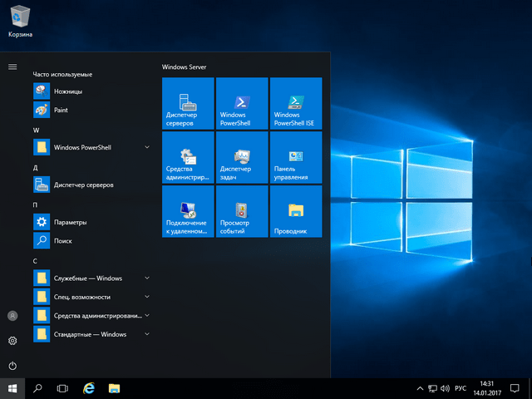This screenshot has width=532, height=399.
Task: Open the Средства администрирования tile
Action: click(x=188, y=157)
